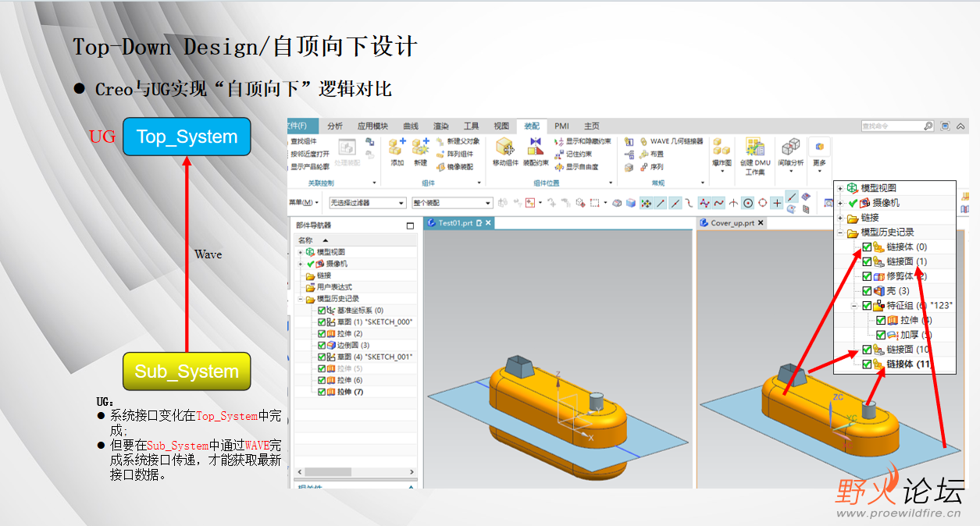Switch to the 曲线 ribbon tab
The height and width of the screenshot is (526, 980).
[411, 126]
